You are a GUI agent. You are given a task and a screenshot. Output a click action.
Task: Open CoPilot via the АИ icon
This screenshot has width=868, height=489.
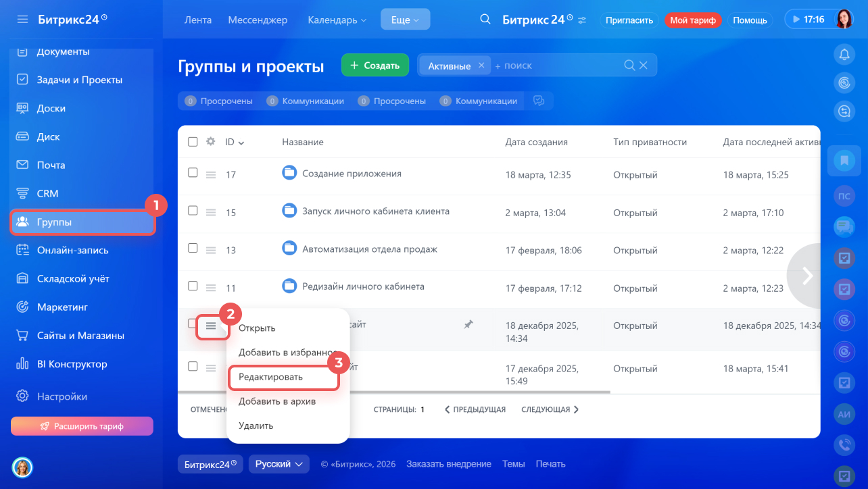(x=844, y=414)
